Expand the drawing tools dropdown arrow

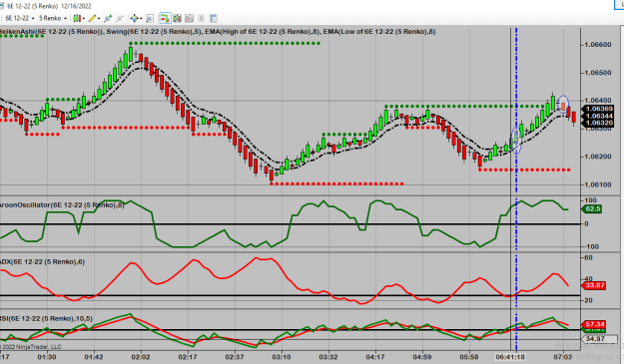(x=99, y=18)
